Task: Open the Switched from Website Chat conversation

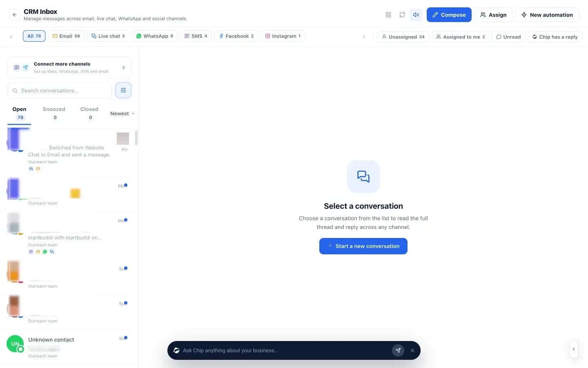Action: [x=67, y=153]
